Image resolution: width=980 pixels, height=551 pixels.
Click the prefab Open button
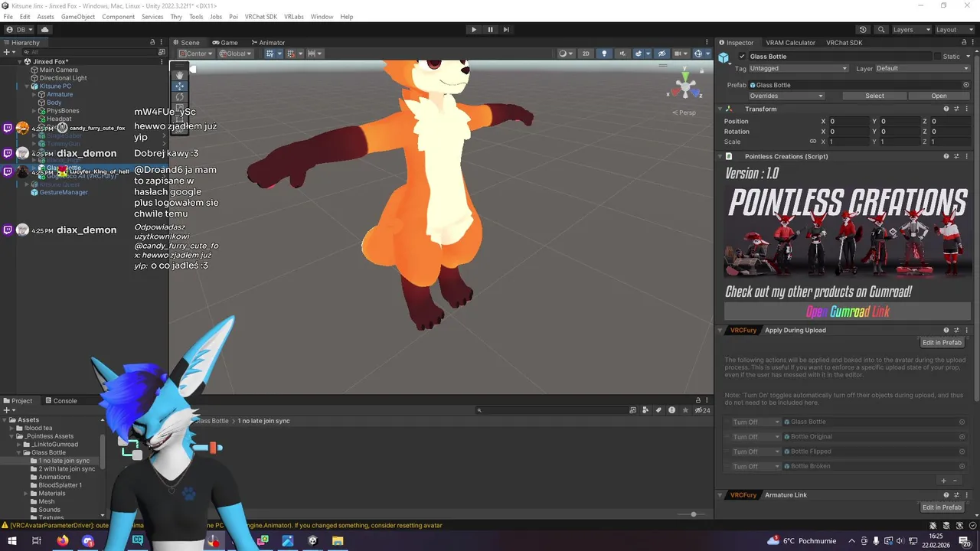[939, 96]
